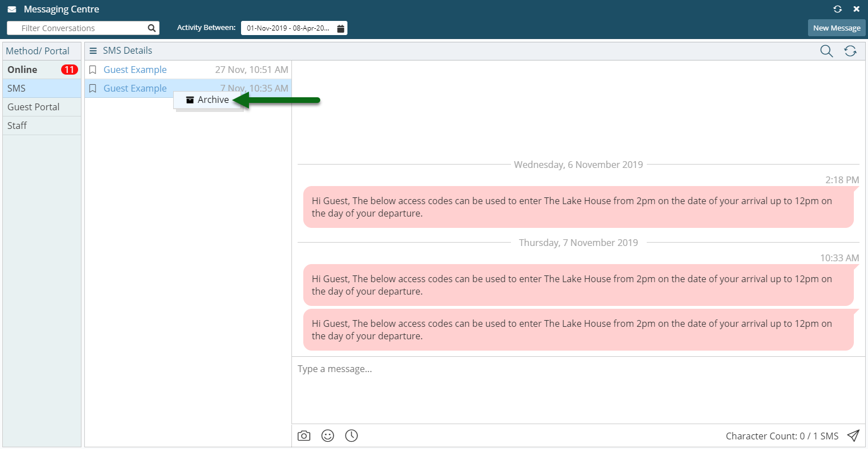Click the 27 Nov, 10:51 AM timestamp
The height and width of the screenshot is (449, 868).
point(252,70)
